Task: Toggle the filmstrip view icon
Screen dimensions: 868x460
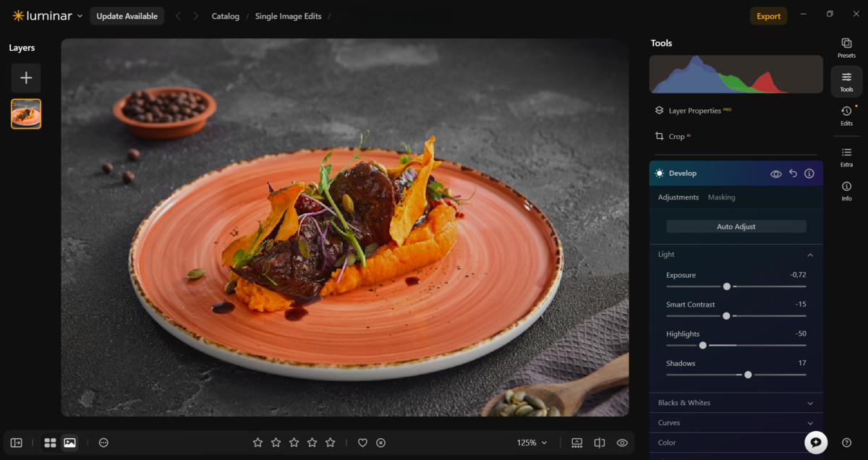Action: point(576,443)
